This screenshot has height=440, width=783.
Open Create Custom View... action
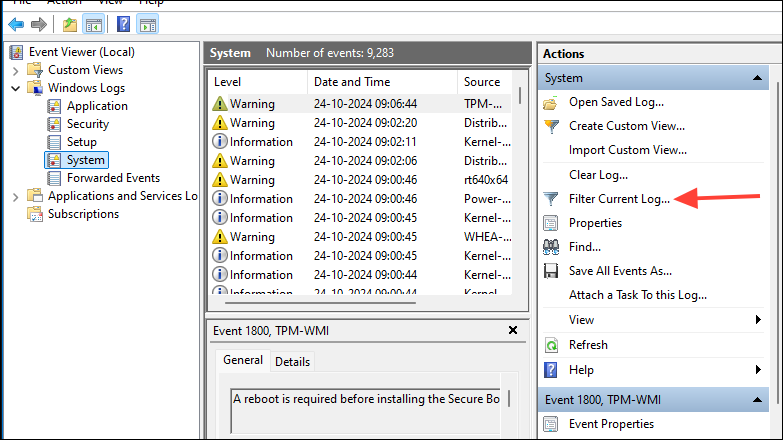click(626, 126)
